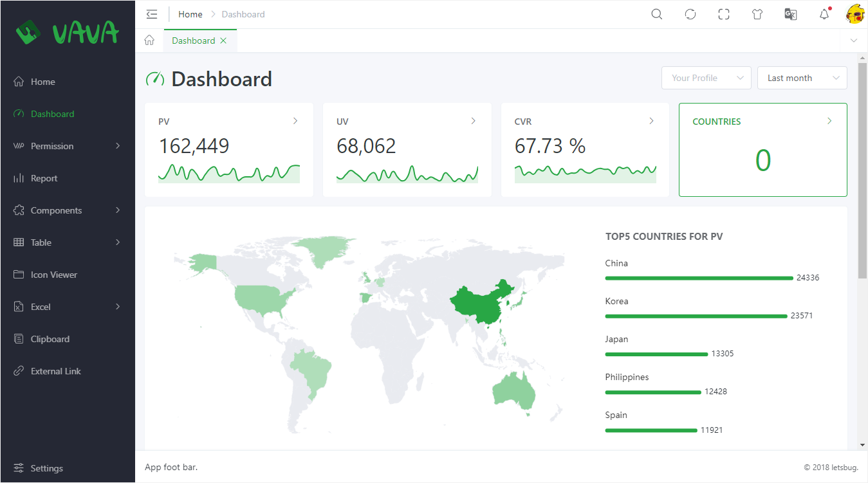Open language translate icon
Screen dimensions: 868x483
(791, 14)
